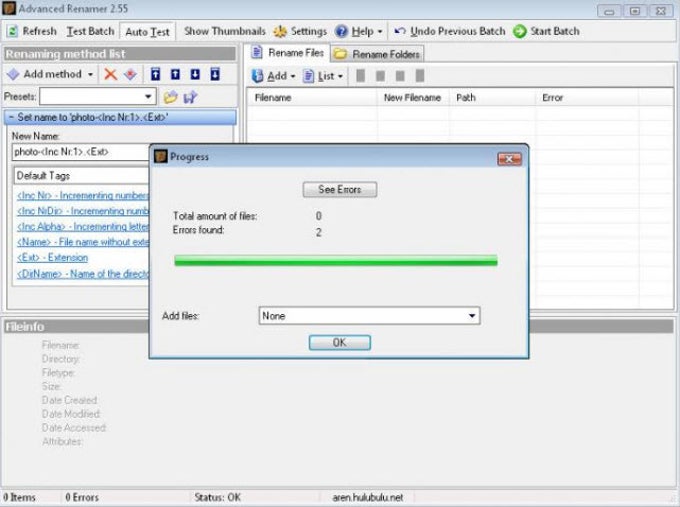Screen dimensions: 680x507
Task: Insert the <Ext> Extension tag
Action: [52, 258]
